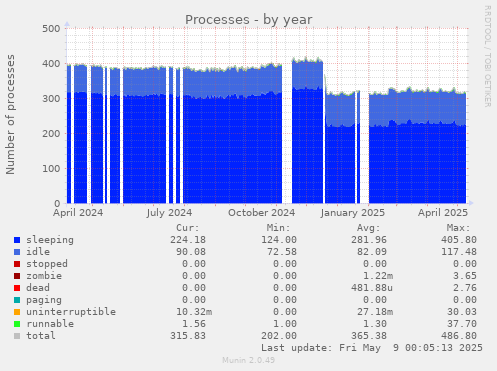Click sleeping maximum value 405.80
Image resolution: width=497 pixels, height=371 pixels.
click(x=459, y=240)
